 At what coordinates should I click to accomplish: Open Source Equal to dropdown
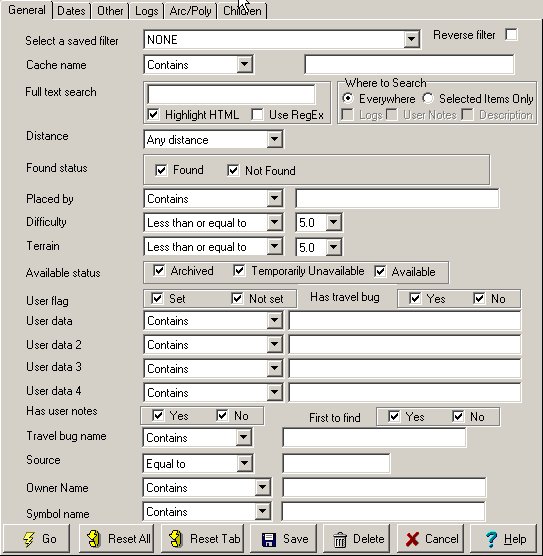(244, 463)
